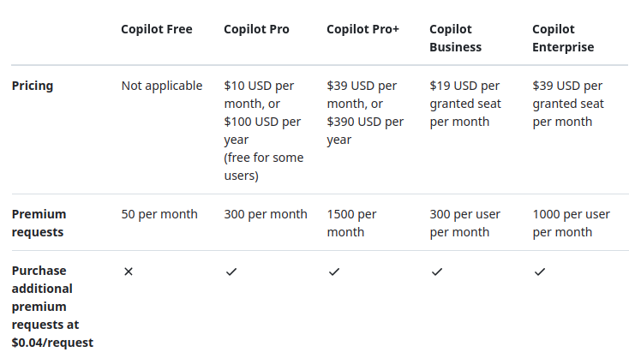This screenshot has width=629, height=364.
Task: Click the checkmark icon under Copilot Enterprise
Action: 540,272
